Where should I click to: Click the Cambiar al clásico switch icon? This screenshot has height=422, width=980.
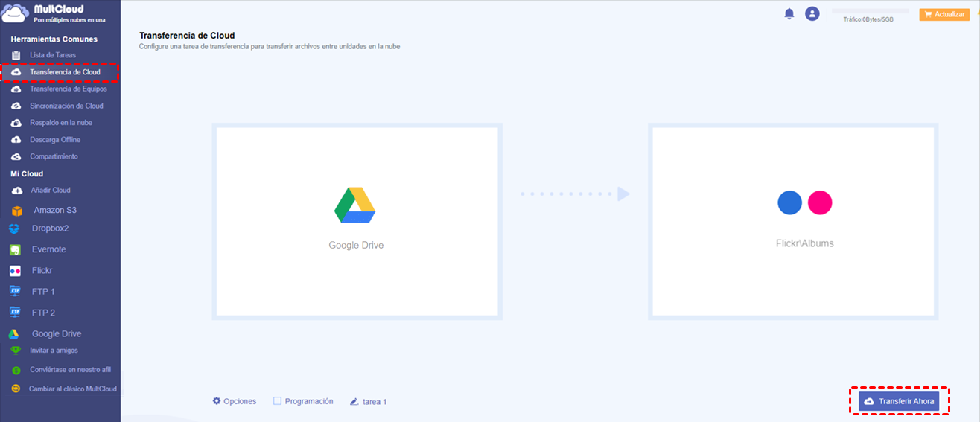coord(16,389)
